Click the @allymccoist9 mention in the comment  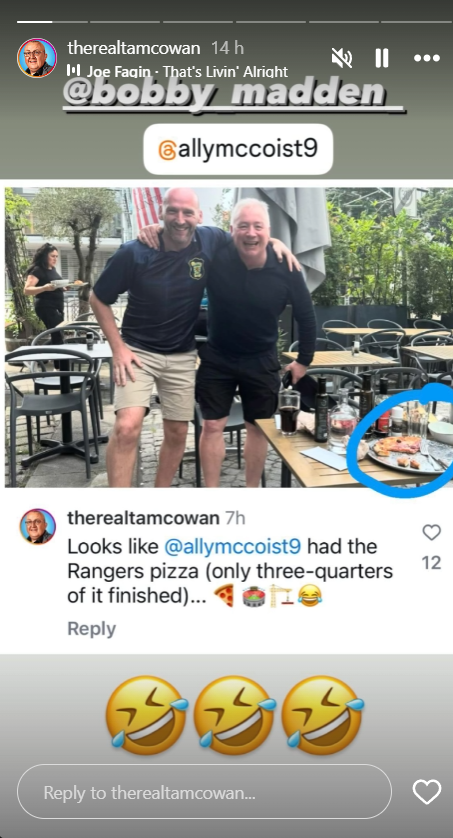(x=232, y=547)
